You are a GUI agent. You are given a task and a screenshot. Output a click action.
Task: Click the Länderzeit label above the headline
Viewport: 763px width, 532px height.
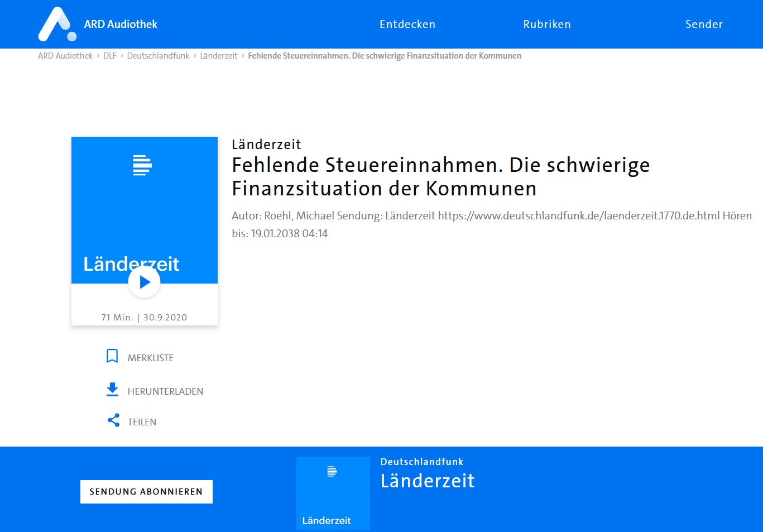(267, 145)
